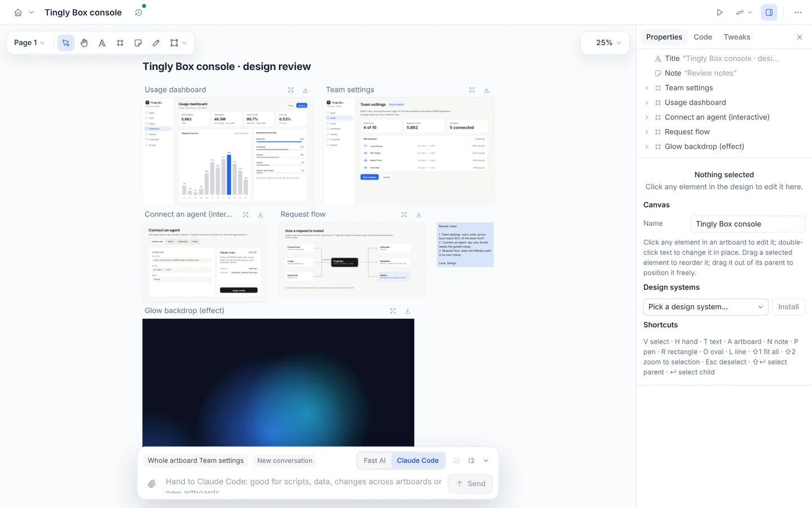This screenshot has height=508, width=812.
Task: Click the Play preview icon
Action: [x=720, y=12]
